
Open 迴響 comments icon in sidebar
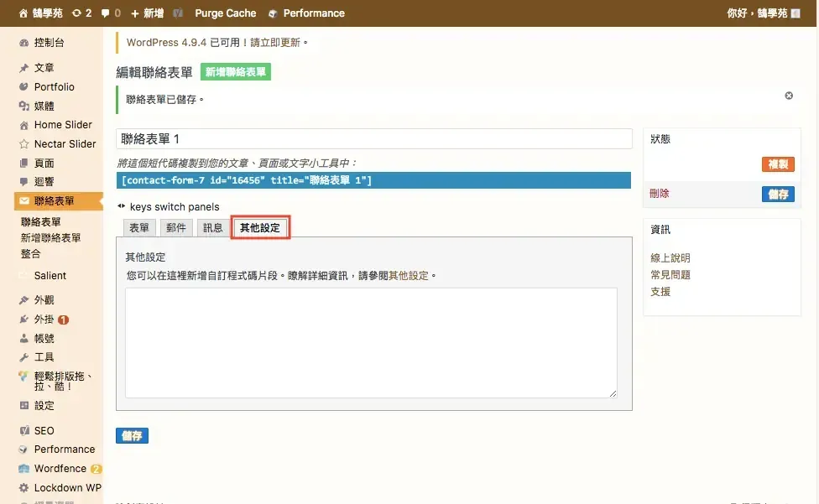(24, 182)
